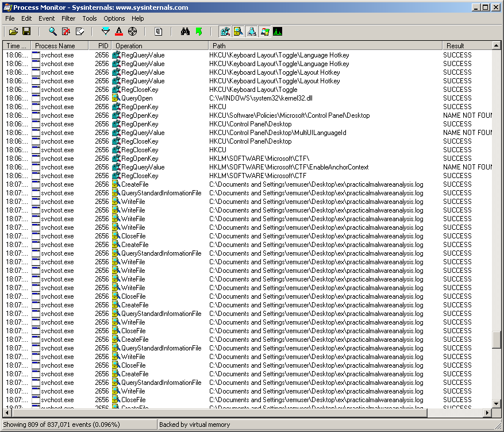Click the horizontal scrollbar thumb
Image resolution: width=504 pixels, height=432 pixels.
point(219,412)
